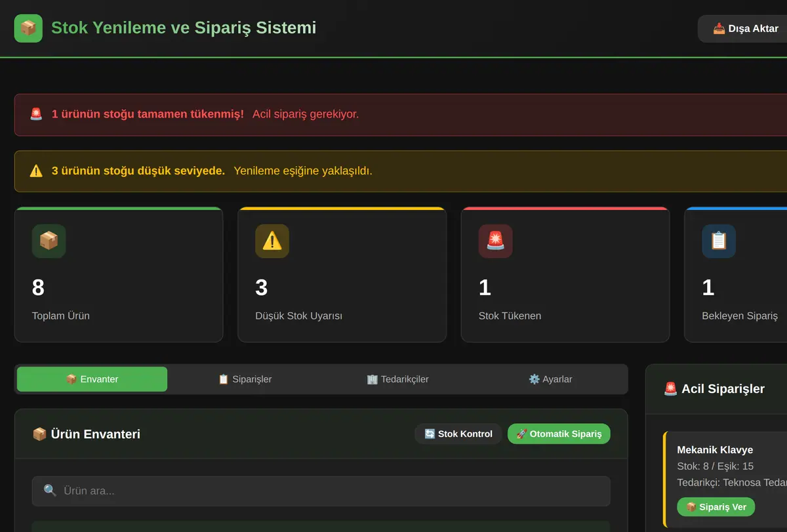Click the Mekanik Klavye item name
Viewport: 787px width, 532px height.
[715, 450]
